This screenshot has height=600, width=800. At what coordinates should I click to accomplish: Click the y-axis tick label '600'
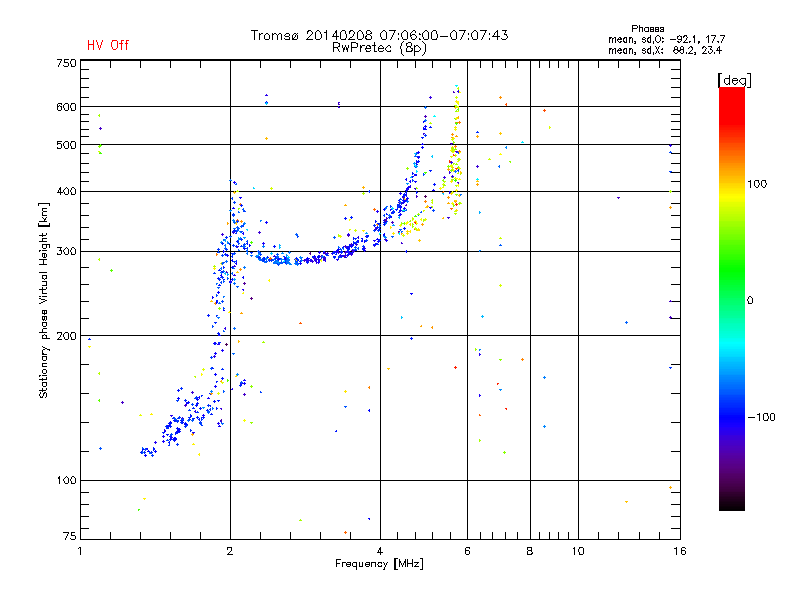click(66, 107)
